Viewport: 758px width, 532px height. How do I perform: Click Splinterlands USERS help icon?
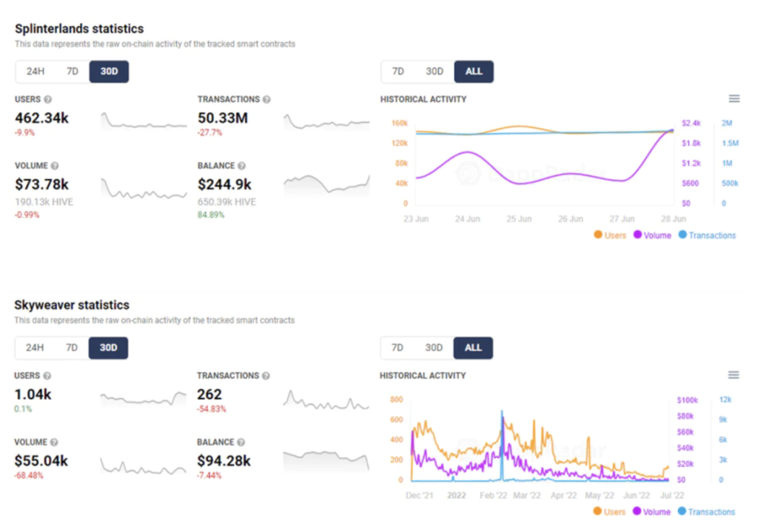48,100
